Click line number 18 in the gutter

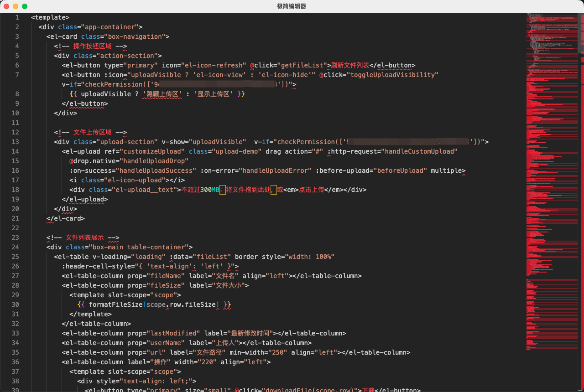tap(15, 190)
